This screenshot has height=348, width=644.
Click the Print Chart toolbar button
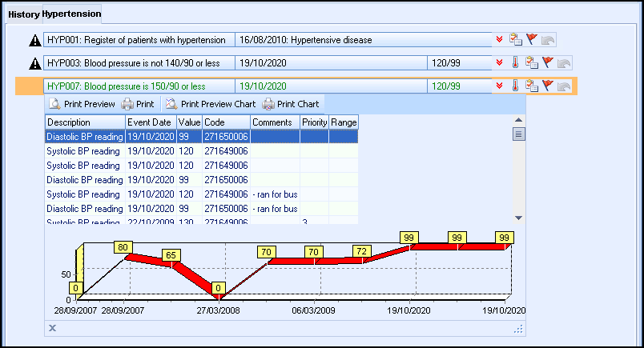click(x=290, y=104)
